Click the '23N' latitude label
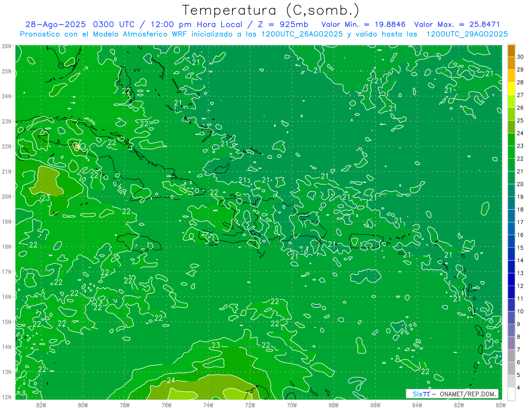Viewport: 532px width, 411px height. tap(6, 121)
